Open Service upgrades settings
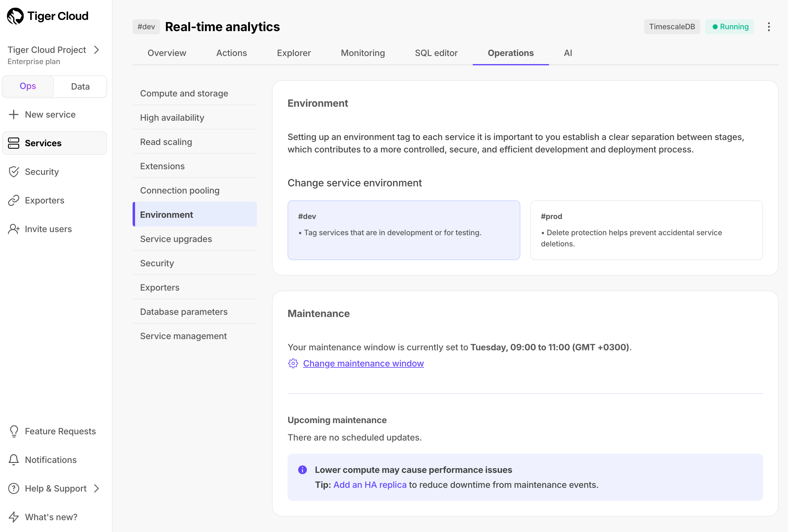The width and height of the screenshot is (788, 532). (195, 239)
